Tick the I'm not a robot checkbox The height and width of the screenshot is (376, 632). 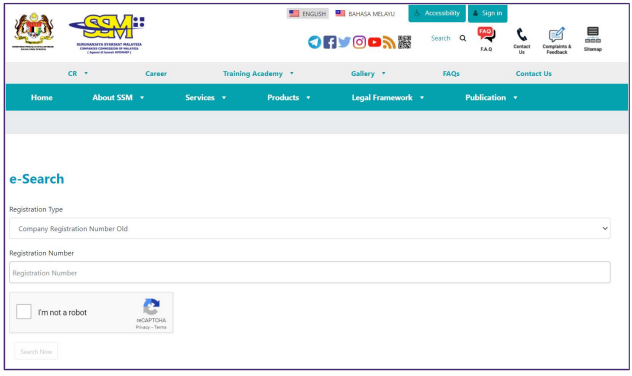click(x=24, y=312)
